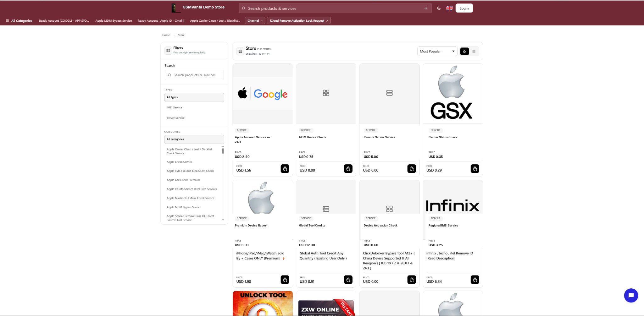
Task: Add Apple Account Service to cart
Action: [285, 169]
